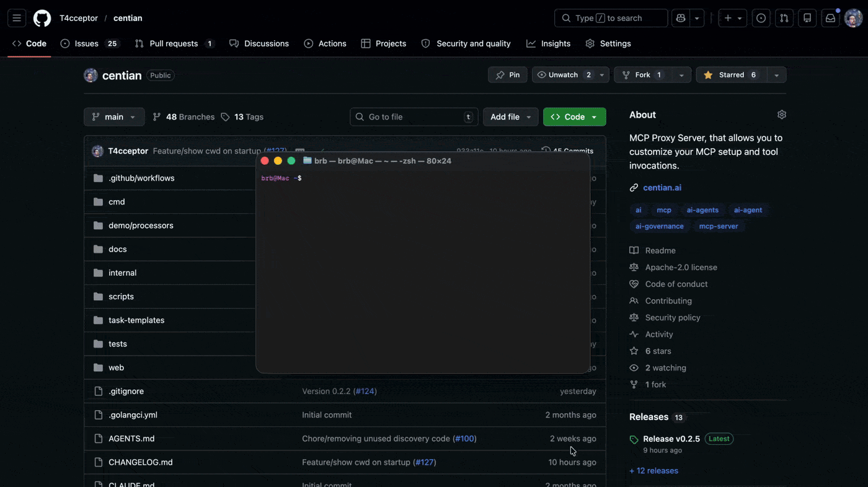Open the Code of conduct link
The width and height of the screenshot is (868, 487).
676,284
